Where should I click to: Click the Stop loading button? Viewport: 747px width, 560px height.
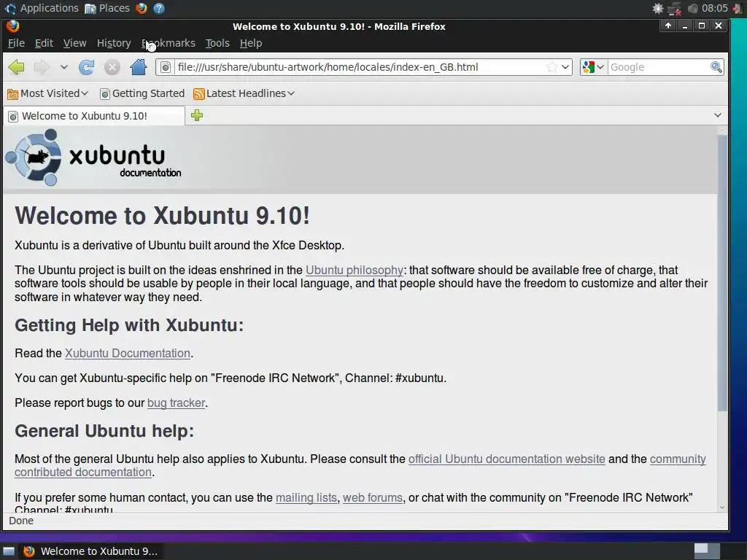[x=112, y=67]
